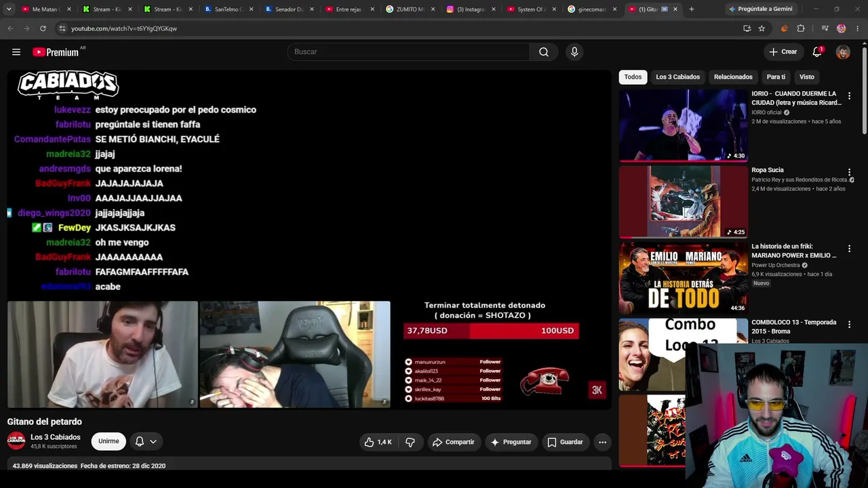Click the install app icon in address bar
The height and width of the screenshot is (488, 868).
[747, 28]
